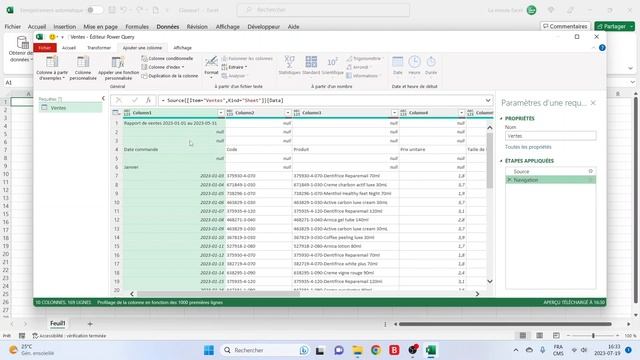Open Formules tab in Excel window
The width and height of the screenshot is (640, 360).
click(137, 27)
